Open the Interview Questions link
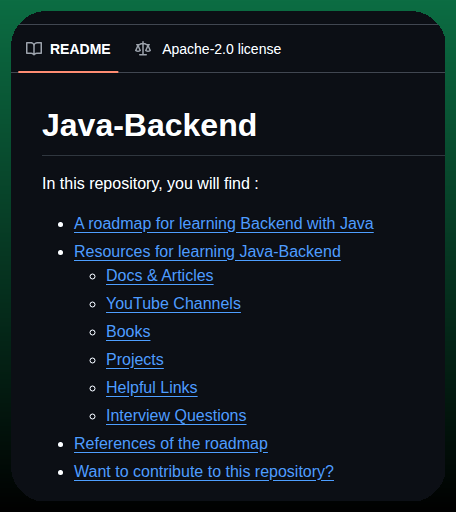456x512 pixels. (176, 416)
